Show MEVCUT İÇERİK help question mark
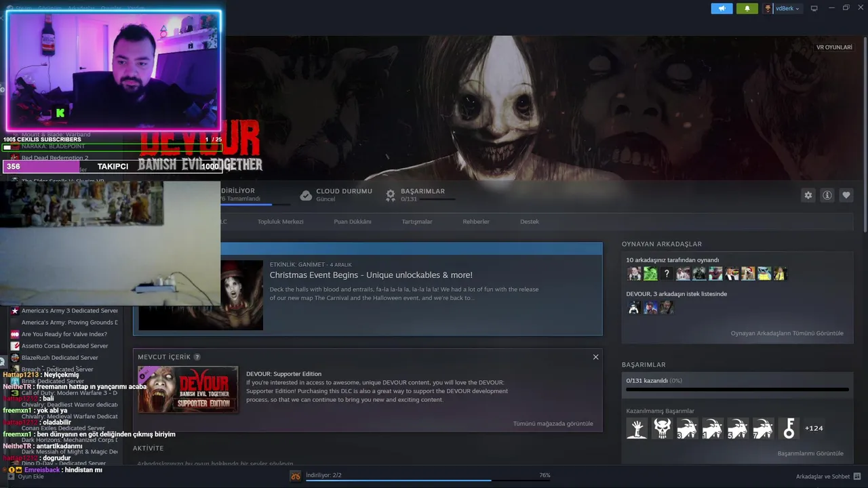868x488 pixels. click(x=197, y=357)
